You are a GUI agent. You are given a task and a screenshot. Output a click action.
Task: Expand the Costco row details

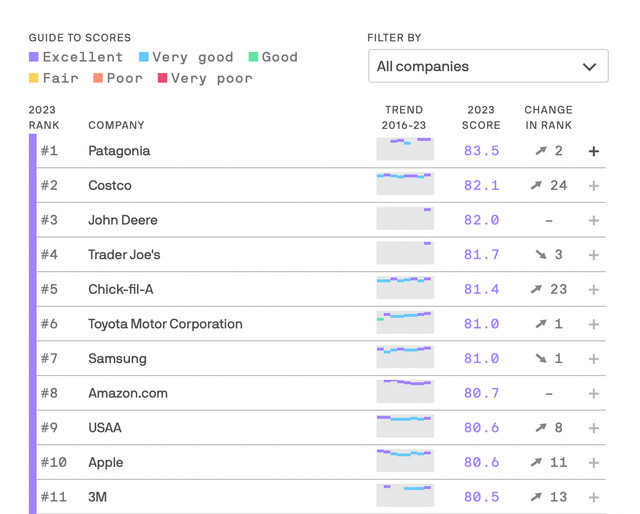point(594,186)
